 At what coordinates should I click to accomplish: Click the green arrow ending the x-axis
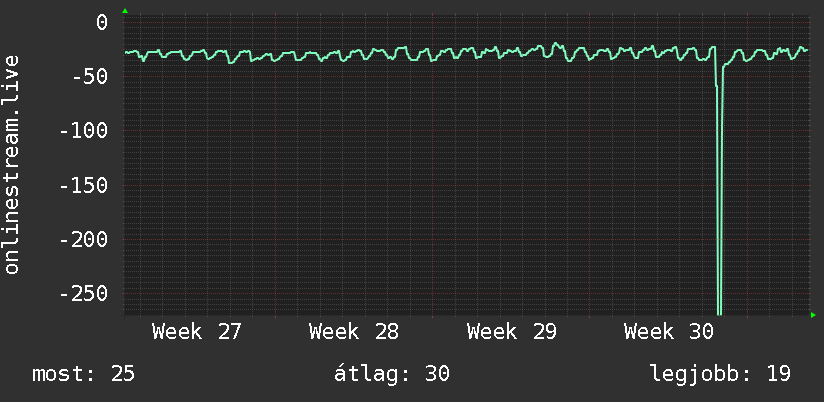[813, 315]
